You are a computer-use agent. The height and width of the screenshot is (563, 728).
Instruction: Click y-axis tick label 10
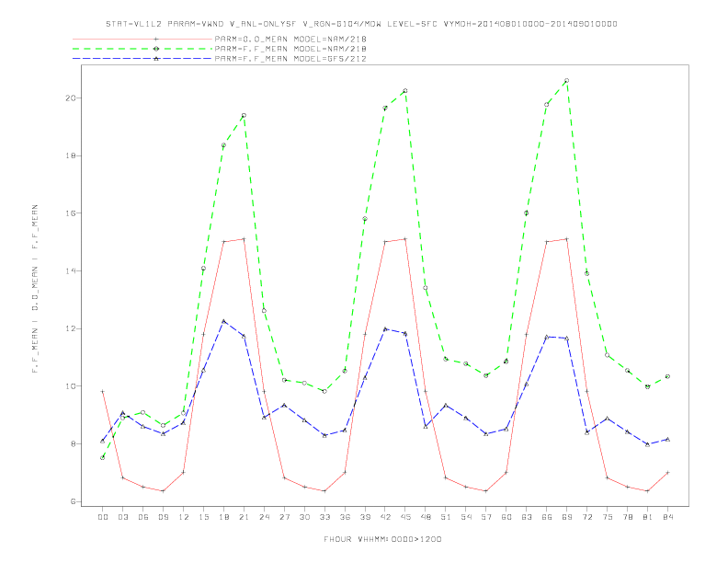point(71,386)
